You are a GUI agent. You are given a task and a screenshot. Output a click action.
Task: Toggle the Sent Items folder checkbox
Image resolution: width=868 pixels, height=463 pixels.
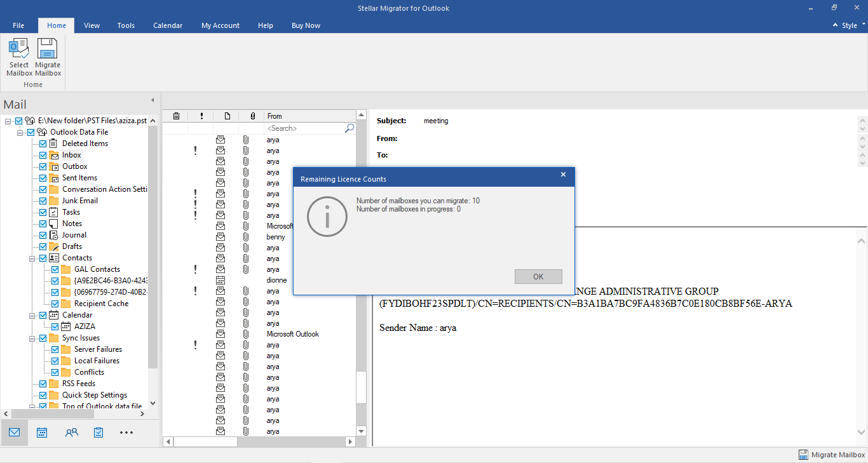coord(43,178)
